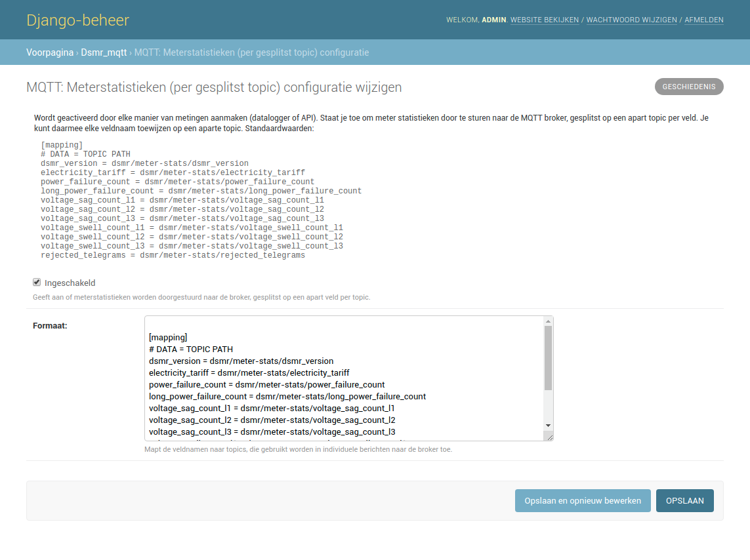Click the page heading 'MQTT: Meterstatistieken ... wijzigen'
The width and height of the screenshot is (750, 560).
click(214, 87)
